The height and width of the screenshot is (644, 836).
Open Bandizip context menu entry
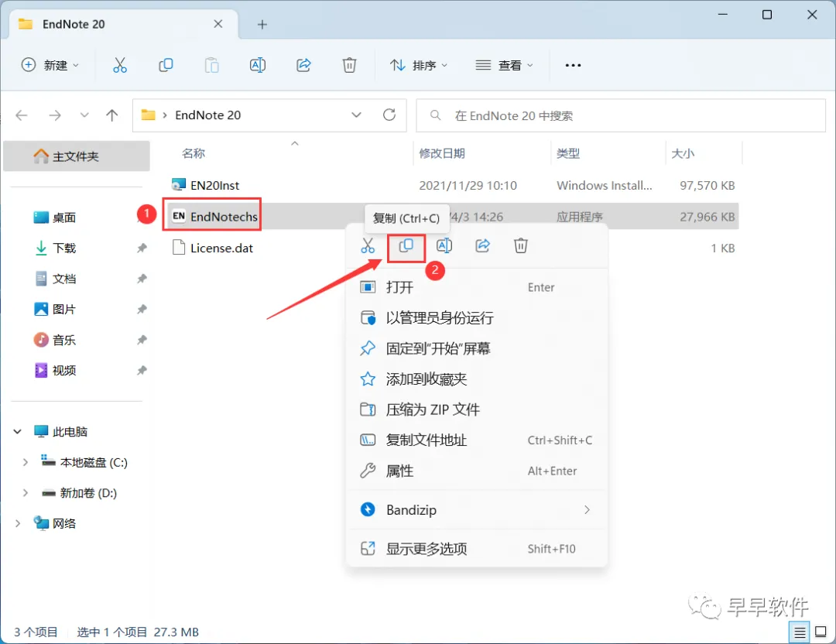click(477, 509)
